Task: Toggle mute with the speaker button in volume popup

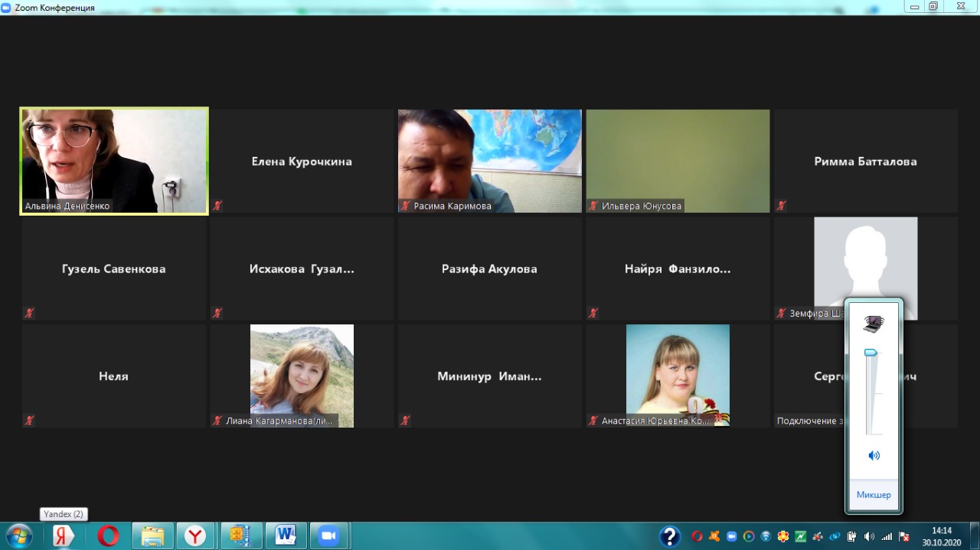Action: [x=874, y=455]
